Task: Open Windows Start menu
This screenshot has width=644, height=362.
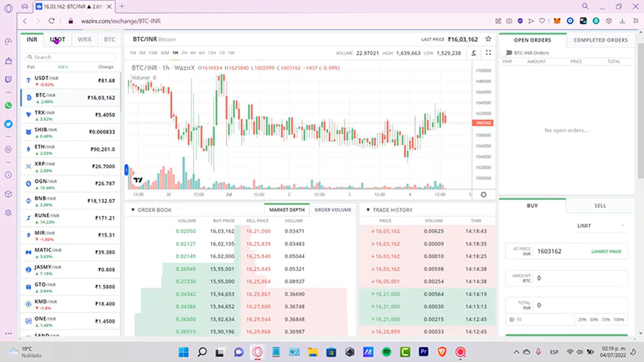Action: (x=183, y=352)
